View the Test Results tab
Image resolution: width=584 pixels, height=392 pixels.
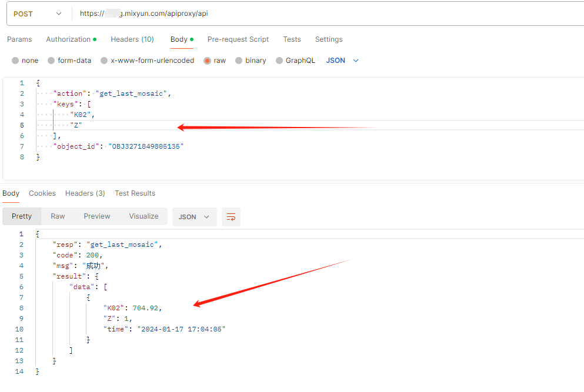[135, 193]
